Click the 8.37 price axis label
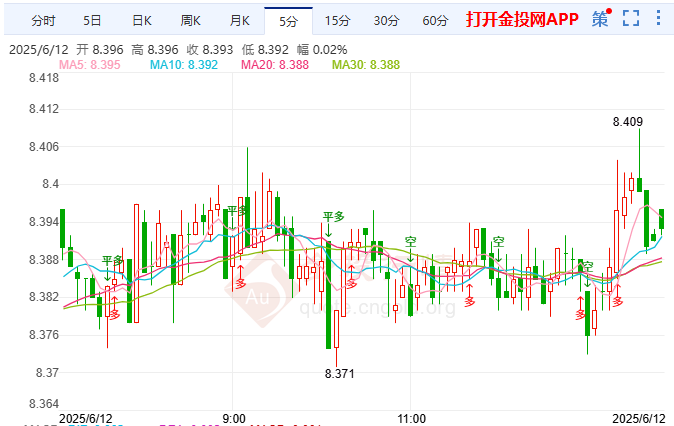This screenshot has width=674, height=426. [x=47, y=372]
